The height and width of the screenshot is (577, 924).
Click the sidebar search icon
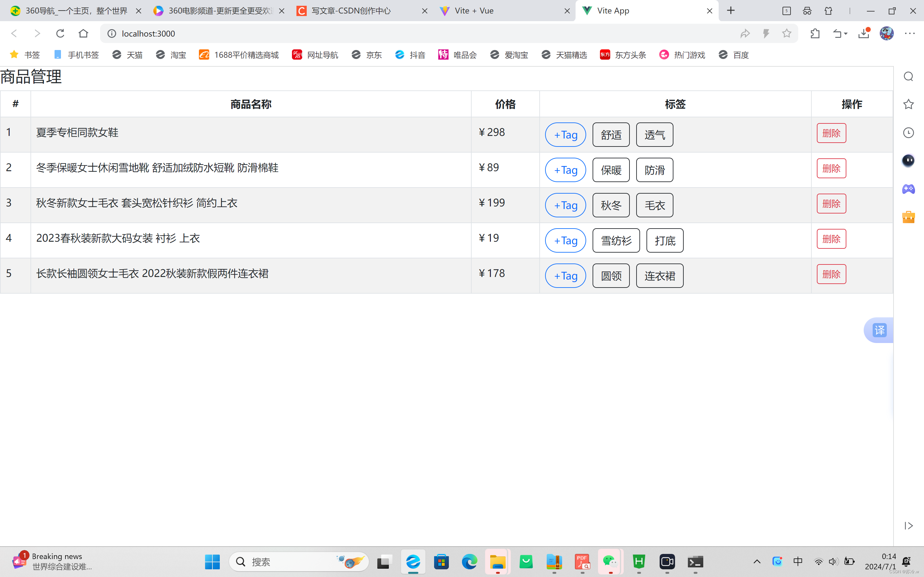tap(908, 77)
